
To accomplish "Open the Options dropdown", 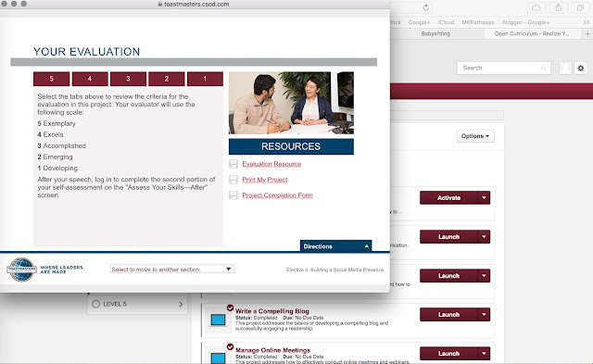I will (x=475, y=136).
